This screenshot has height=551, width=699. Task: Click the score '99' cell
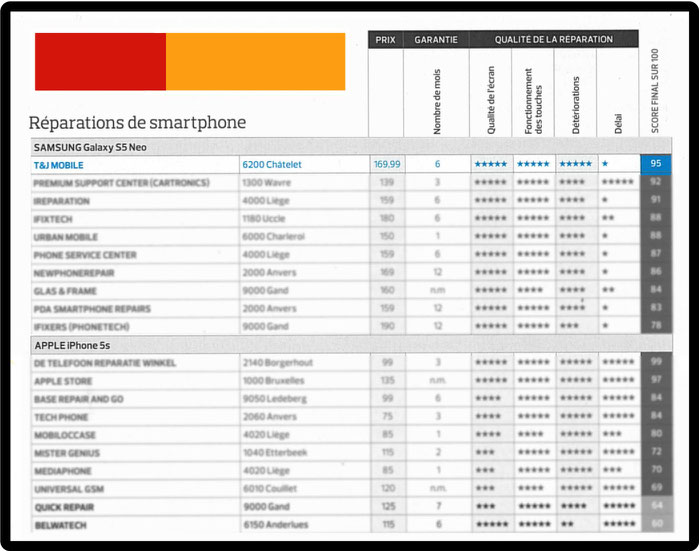pyautogui.click(x=656, y=361)
